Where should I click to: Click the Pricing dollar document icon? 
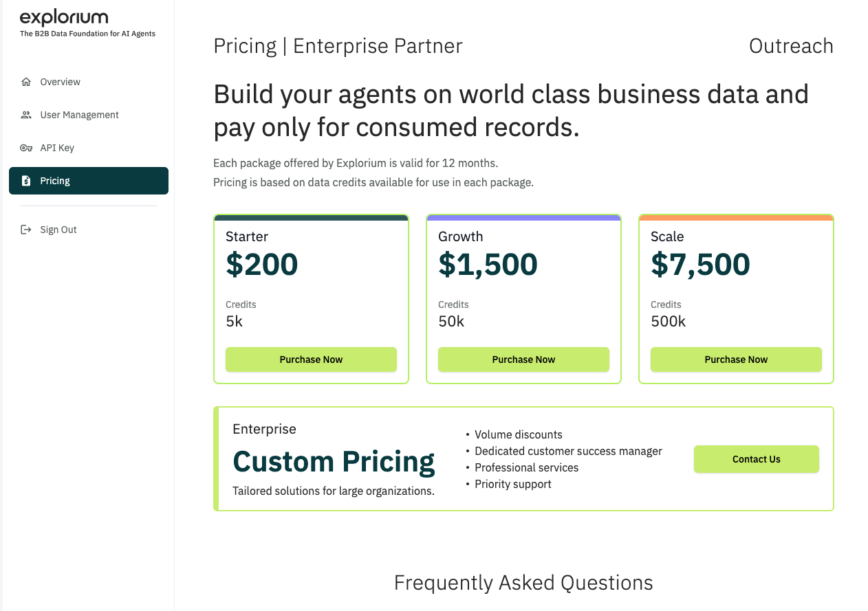(26, 181)
